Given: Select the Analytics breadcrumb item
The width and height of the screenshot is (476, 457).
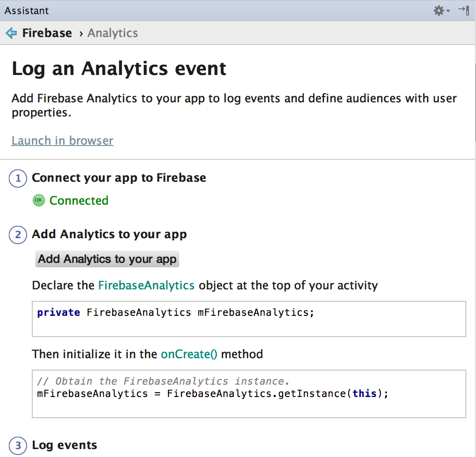Looking at the screenshot, I should coord(113,33).
